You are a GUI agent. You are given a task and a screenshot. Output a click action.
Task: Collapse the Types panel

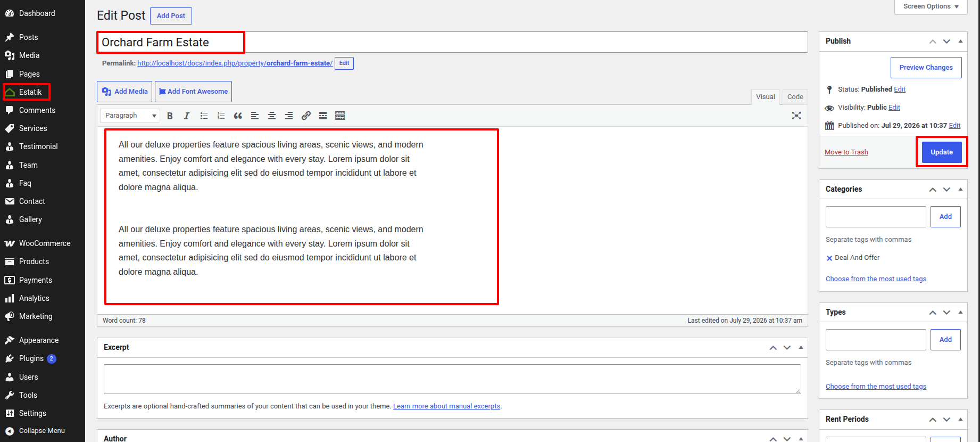[x=960, y=312]
